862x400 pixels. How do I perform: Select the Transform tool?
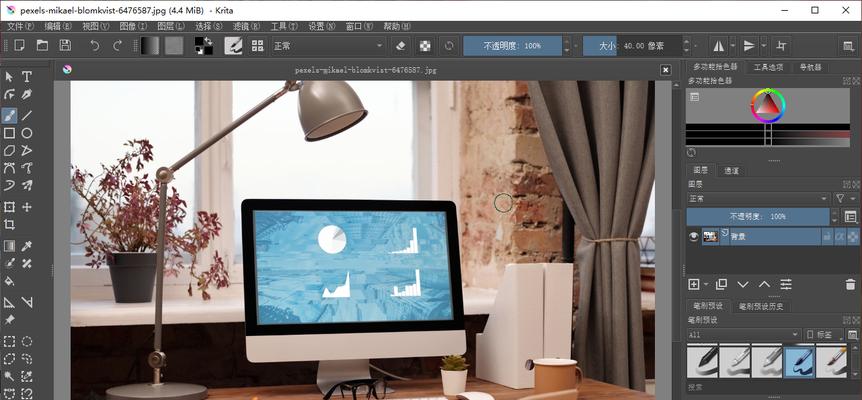click(x=9, y=207)
